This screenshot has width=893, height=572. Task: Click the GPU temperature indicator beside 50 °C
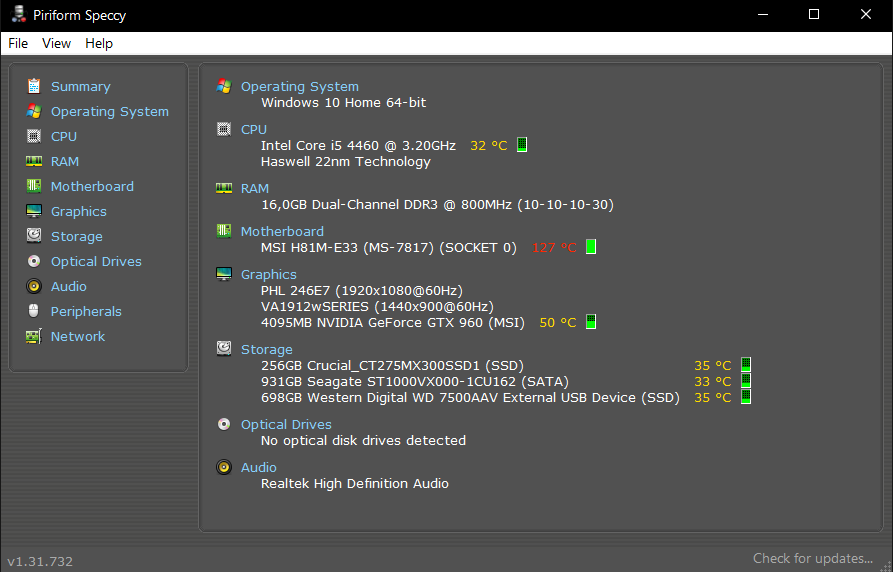[x=591, y=322]
